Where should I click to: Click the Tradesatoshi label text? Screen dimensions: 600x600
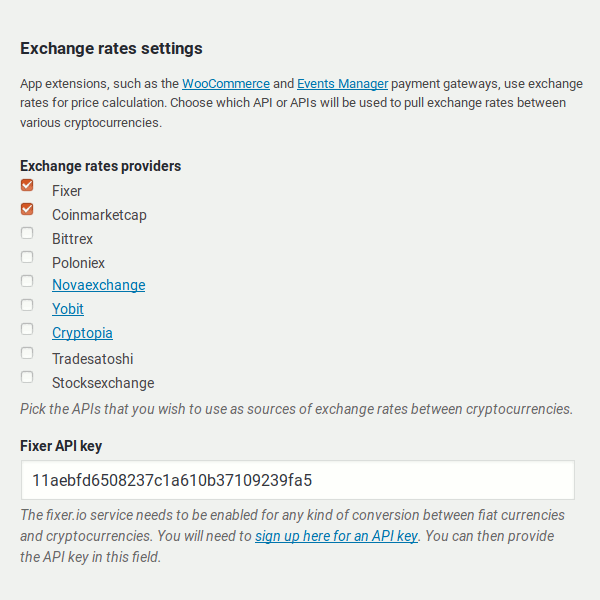92,359
